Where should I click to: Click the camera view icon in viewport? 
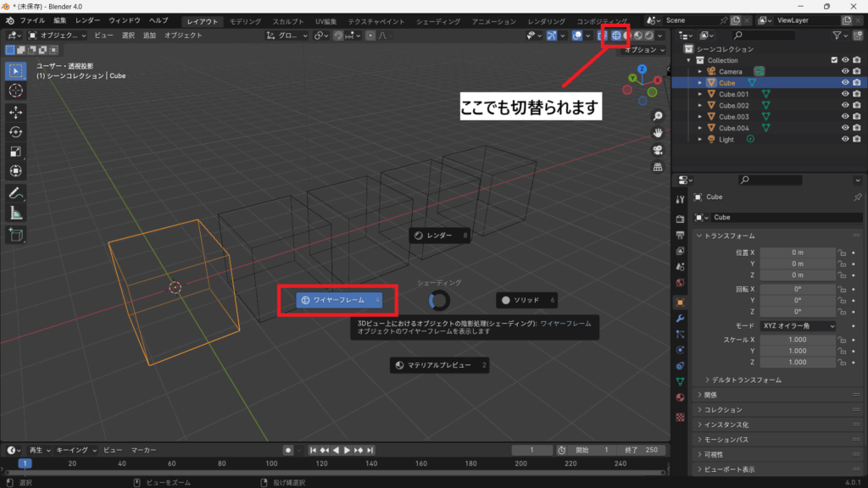pyautogui.click(x=657, y=150)
